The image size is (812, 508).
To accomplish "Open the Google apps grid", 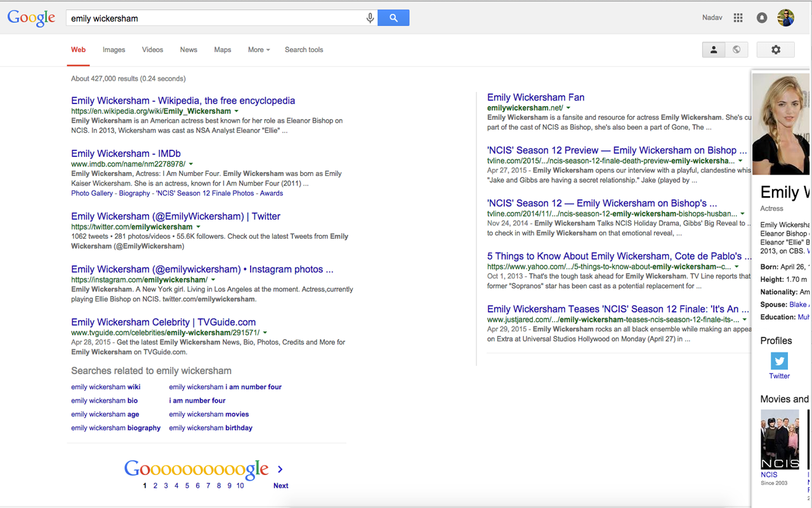I will [738, 18].
